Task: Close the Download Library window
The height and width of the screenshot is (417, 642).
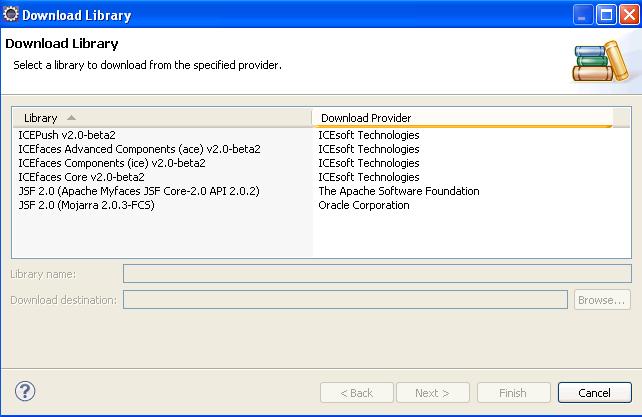Action: (629, 15)
